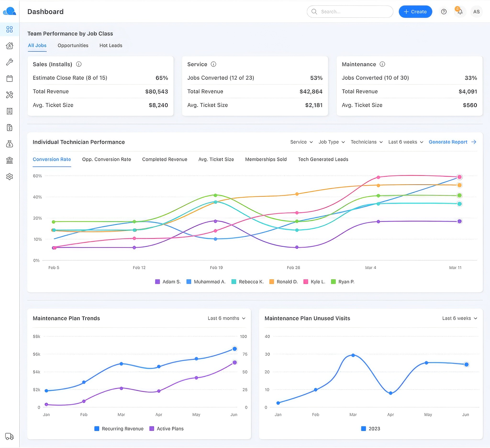The height and width of the screenshot is (448, 490).
Task: Open the help question mark icon
Action: [x=444, y=12]
